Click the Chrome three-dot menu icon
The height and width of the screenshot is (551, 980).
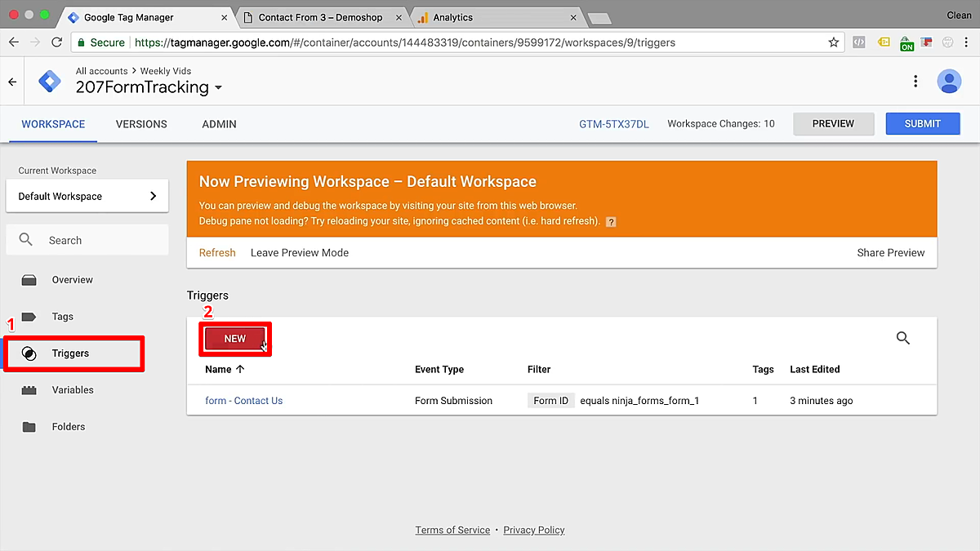968,42
